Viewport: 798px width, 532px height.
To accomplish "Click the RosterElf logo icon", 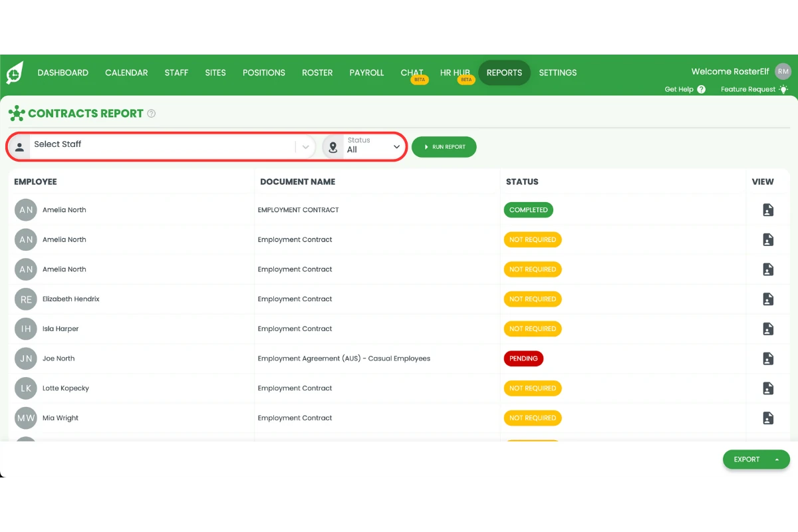I will (x=15, y=72).
